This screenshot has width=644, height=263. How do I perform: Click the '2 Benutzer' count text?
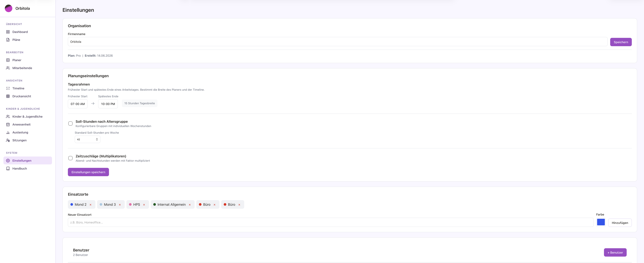pyautogui.click(x=80, y=255)
